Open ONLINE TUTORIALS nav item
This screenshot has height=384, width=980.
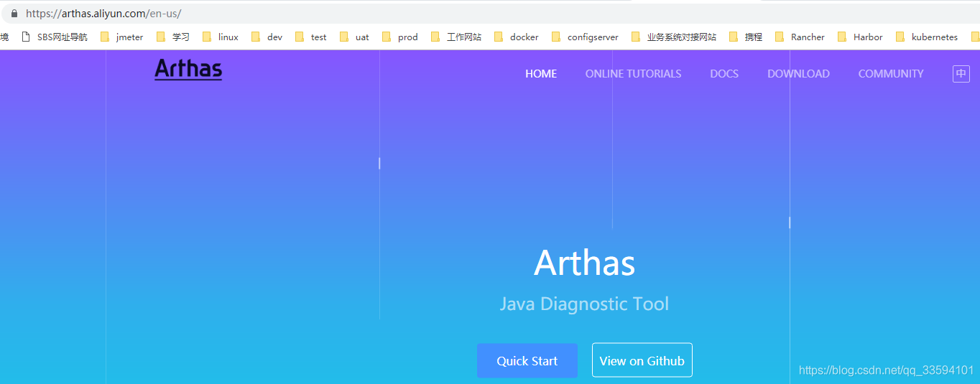click(x=633, y=74)
